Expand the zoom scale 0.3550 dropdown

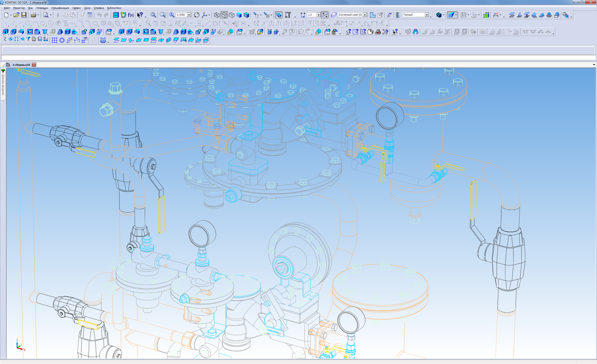click(x=189, y=15)
